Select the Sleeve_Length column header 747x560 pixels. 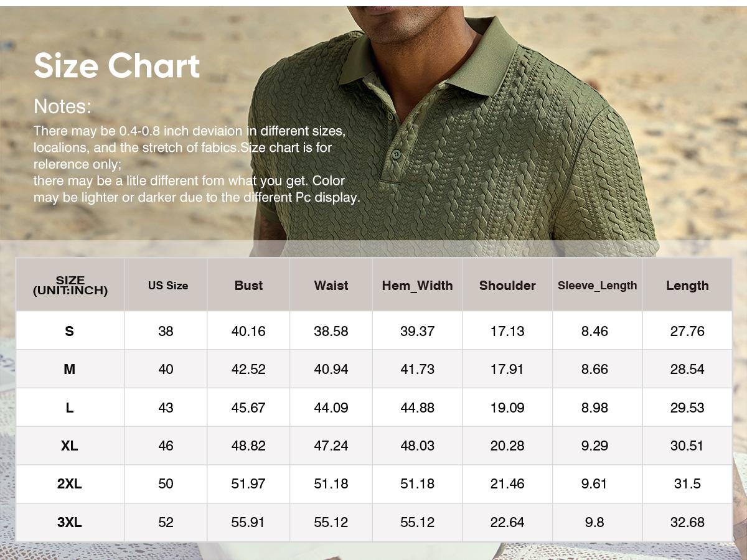[x=596, y=286]
